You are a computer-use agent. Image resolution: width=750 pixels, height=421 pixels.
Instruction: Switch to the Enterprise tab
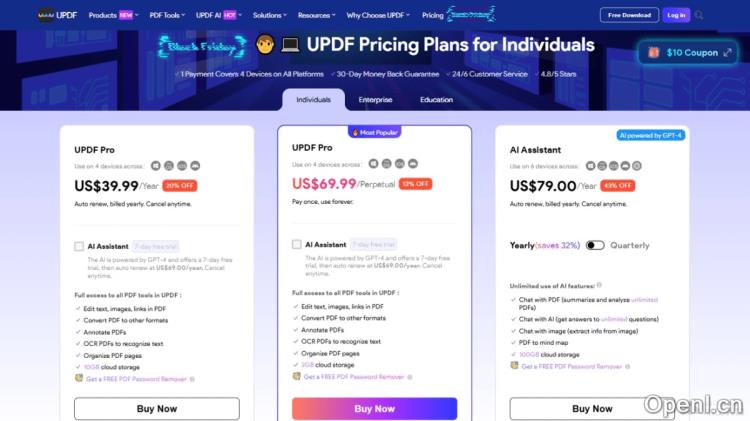375,100
